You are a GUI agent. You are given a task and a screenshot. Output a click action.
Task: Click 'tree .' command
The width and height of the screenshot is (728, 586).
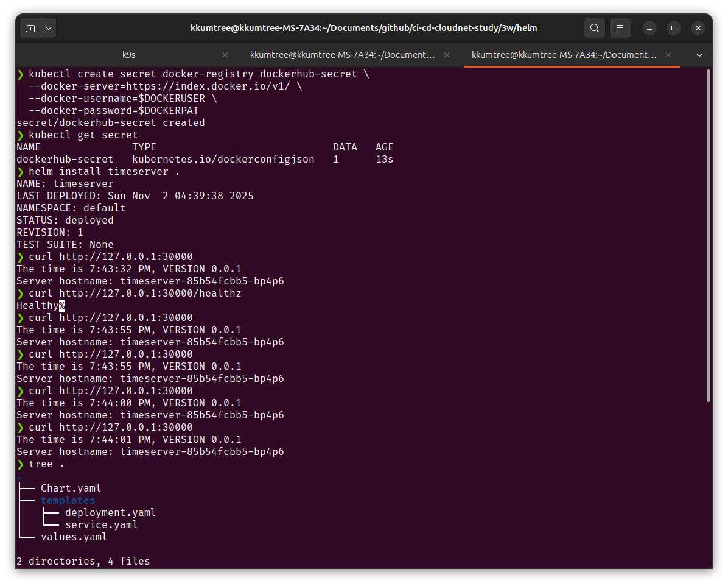coord(46,464)
